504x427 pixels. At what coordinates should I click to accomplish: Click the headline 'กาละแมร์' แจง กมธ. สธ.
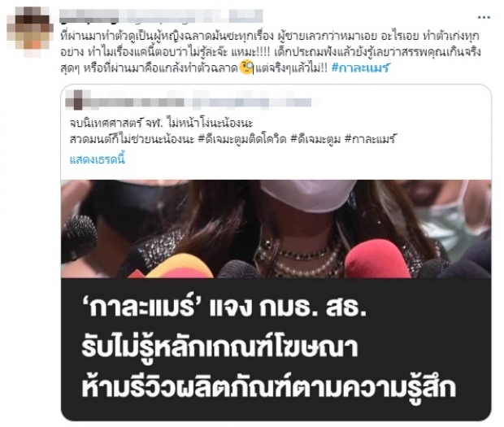pos(224,308)
